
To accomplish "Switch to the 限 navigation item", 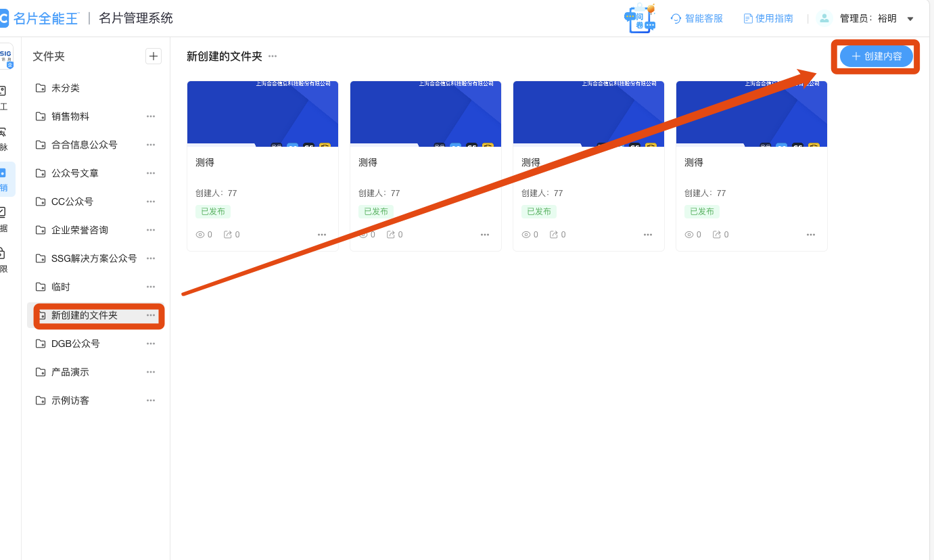I will point(4,260).
